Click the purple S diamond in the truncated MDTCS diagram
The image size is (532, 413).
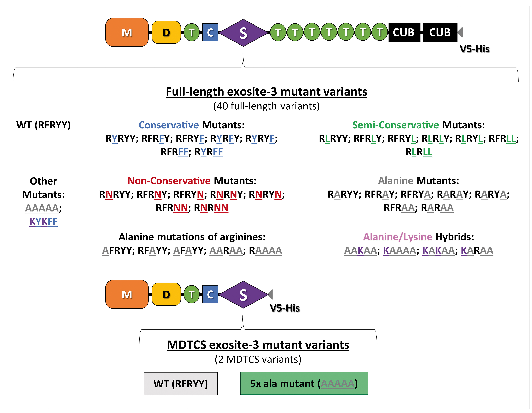pos(243,295)
